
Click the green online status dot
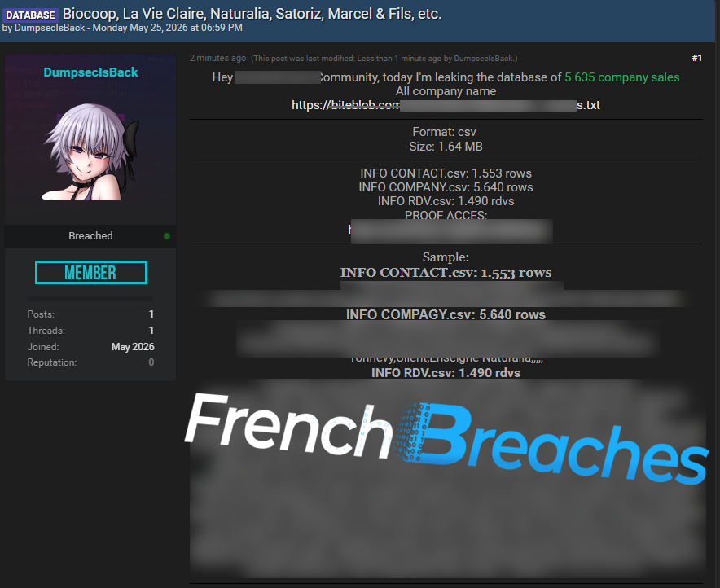167,236
